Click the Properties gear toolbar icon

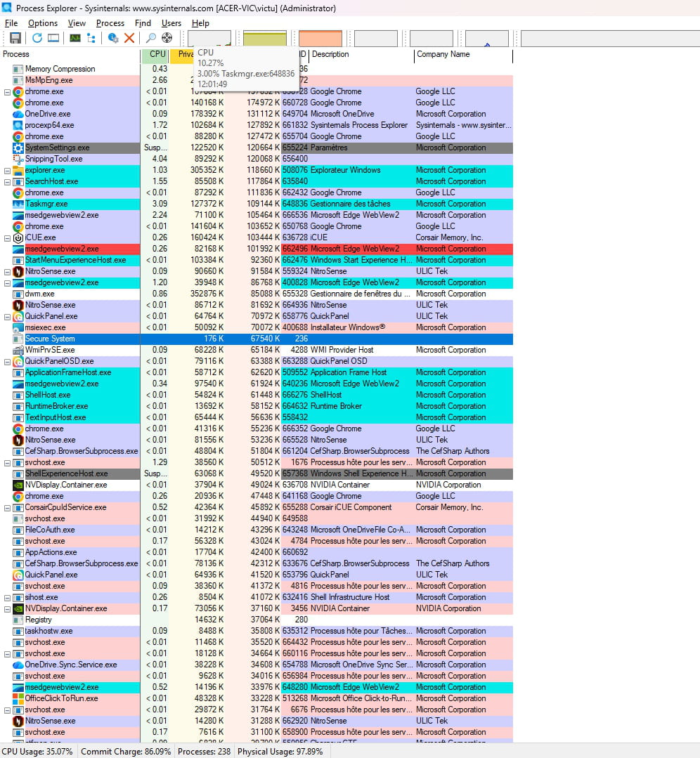[113, 38]
